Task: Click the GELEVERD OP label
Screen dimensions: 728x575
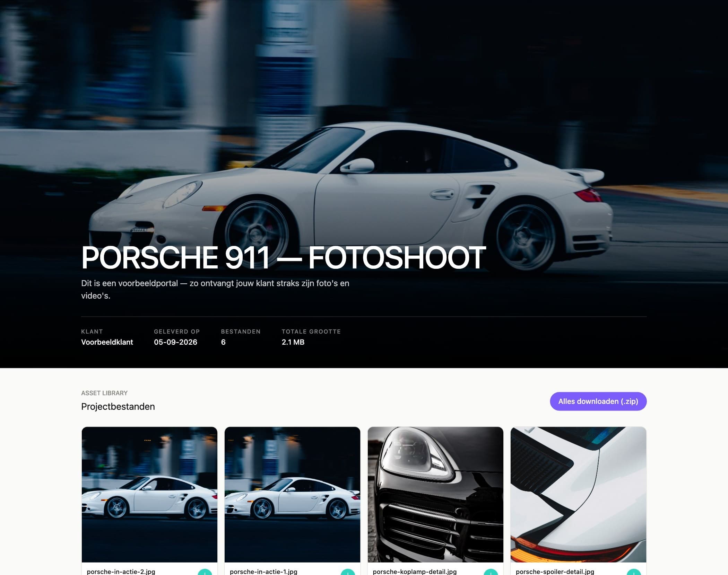Action: pyautogui.click(x=177, y=331)
